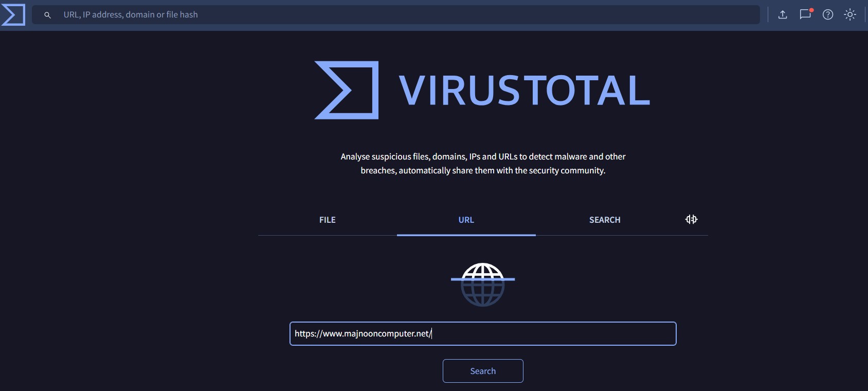The image size is (868, 391).
Task: Click the large sigma VirusTotal logo
Action: point(347,90)
